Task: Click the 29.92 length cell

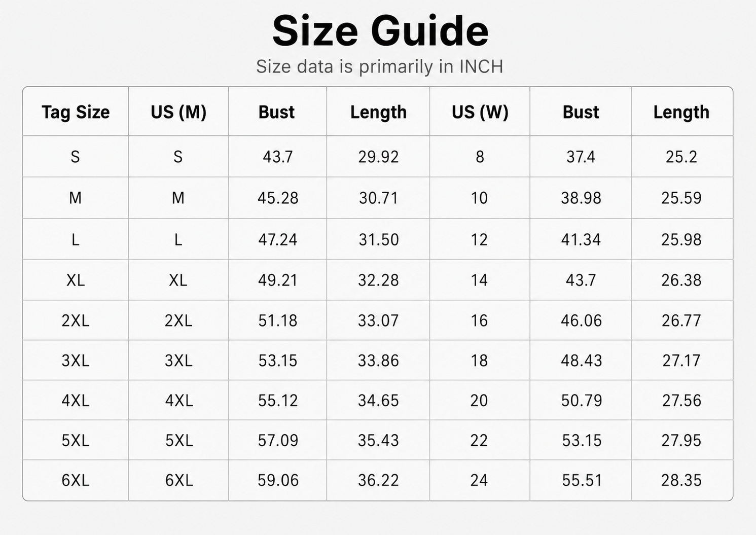Action: coord(378,157)
